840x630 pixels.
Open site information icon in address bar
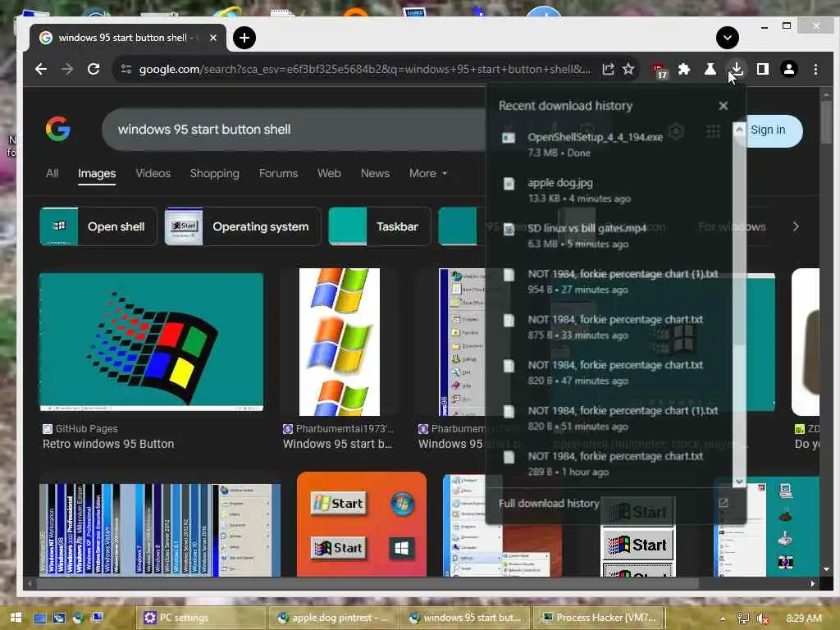[x=126, y=69]
